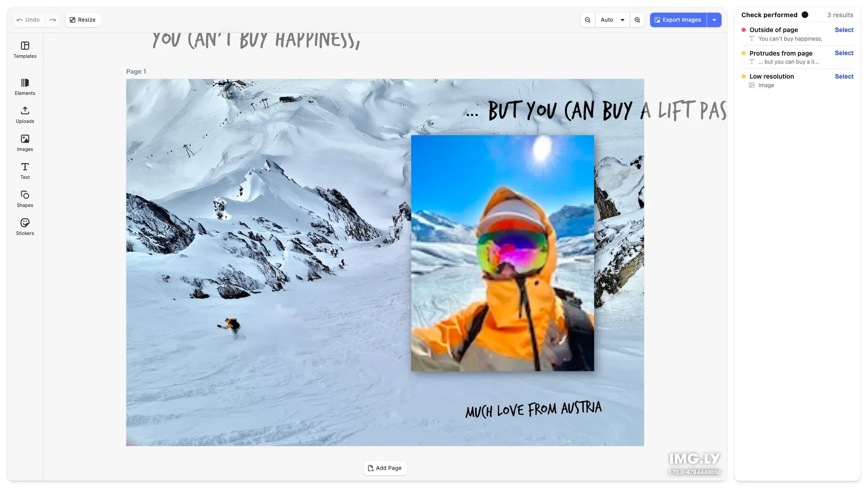Click the Undo button

pyautogui.click(x=28, y=20)
